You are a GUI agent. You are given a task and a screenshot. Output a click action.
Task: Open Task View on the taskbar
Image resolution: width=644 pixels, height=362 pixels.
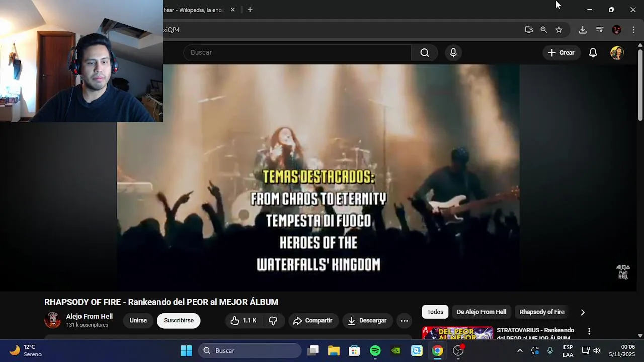313,351
